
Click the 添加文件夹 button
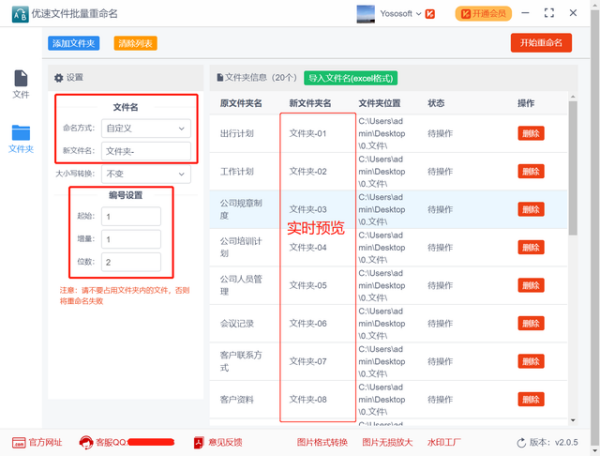(73, 43)
